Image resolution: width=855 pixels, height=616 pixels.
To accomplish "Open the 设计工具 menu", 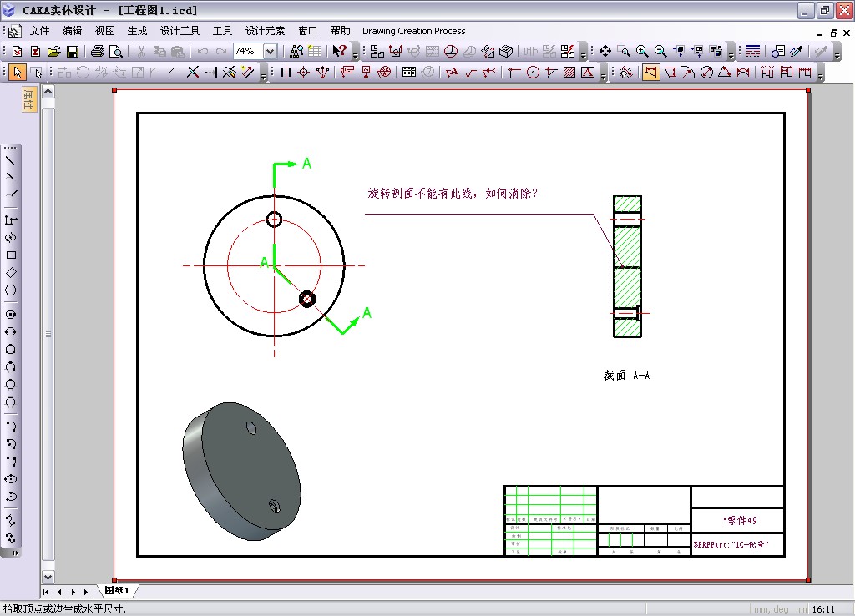I will (x=180, y=31).
